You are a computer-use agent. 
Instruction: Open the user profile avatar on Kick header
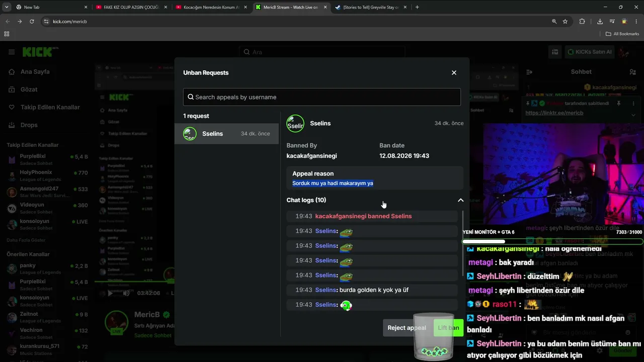point(624,52)
